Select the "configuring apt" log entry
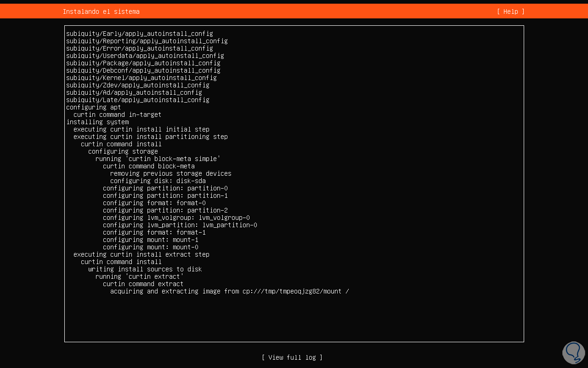Screen dimensions: 588x368 (94, 107)
